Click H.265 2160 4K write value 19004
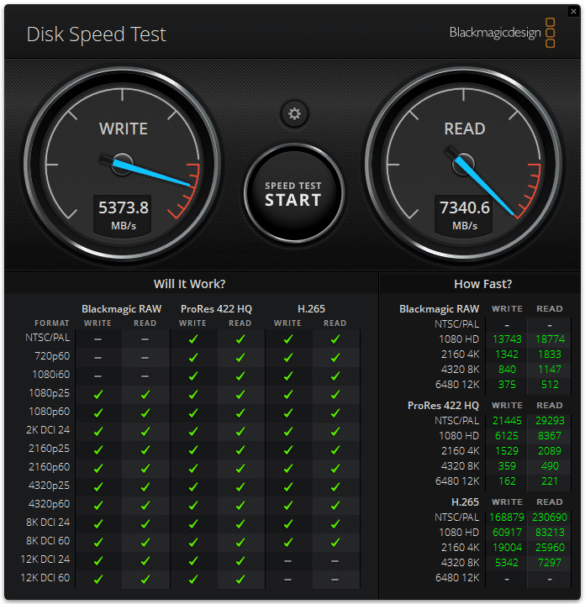This screenshot has height=604, width=585. point(507,547)
